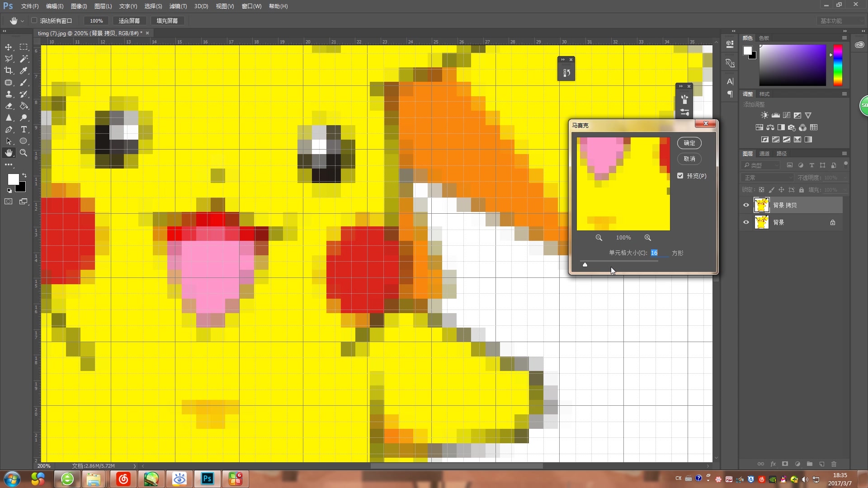
Task: Open Hand tool preset picker arrow
Action: click(x=22, y=21)
